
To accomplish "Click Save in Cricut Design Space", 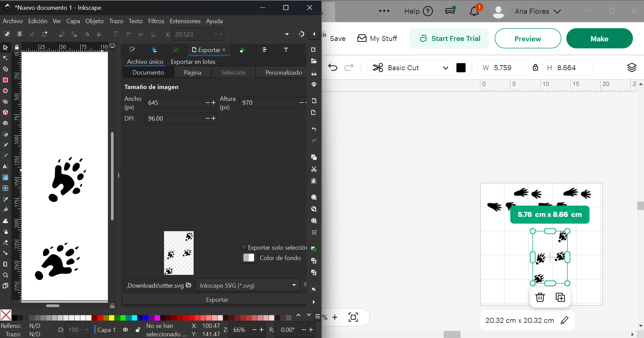I will point(338,39).
